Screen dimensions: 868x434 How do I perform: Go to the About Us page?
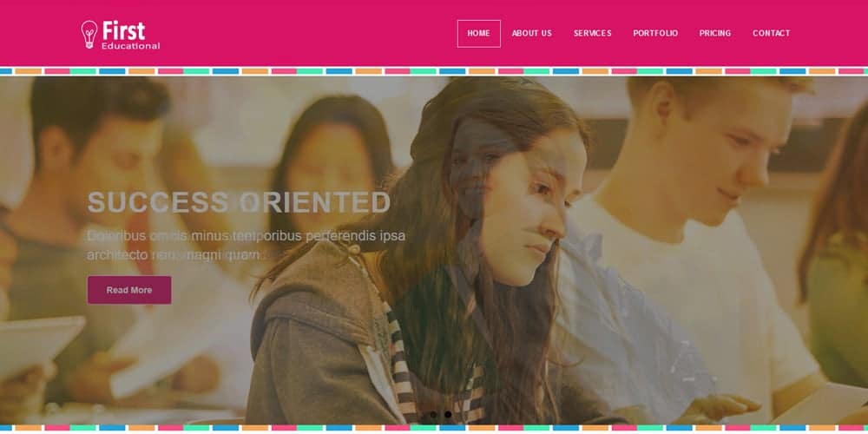[531, 33]
